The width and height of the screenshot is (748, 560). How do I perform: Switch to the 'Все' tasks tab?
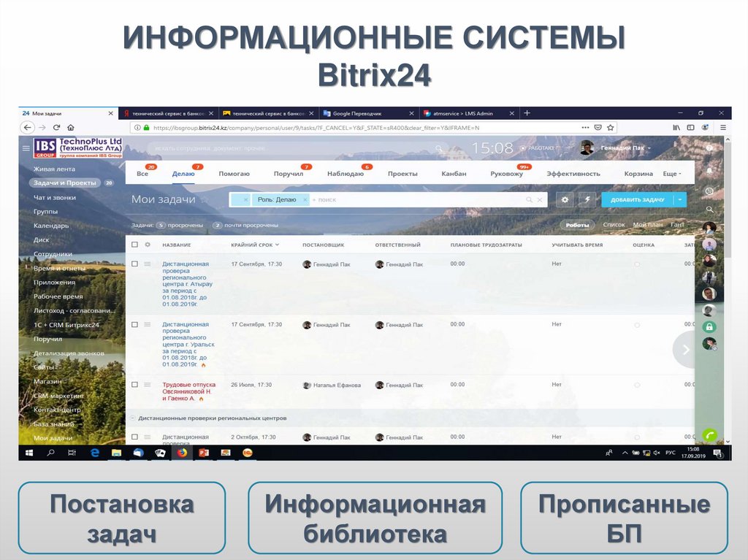(x=142, y=174)
